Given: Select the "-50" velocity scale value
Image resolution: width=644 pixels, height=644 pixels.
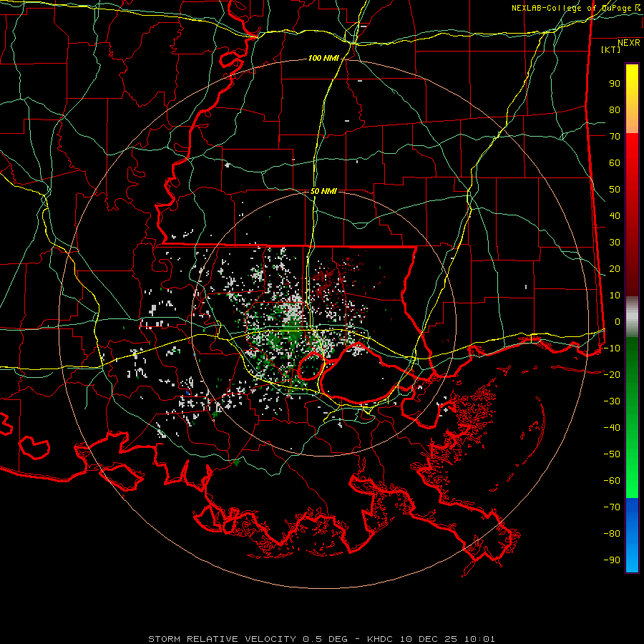Looking at the screenshot, I should pyautogui.click(x=612, y=454).
